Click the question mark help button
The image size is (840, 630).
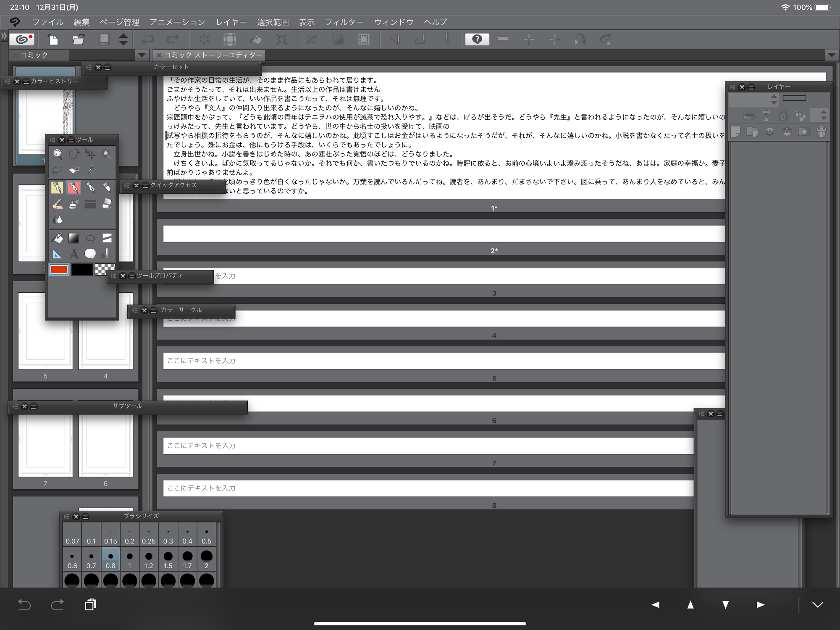477,40
